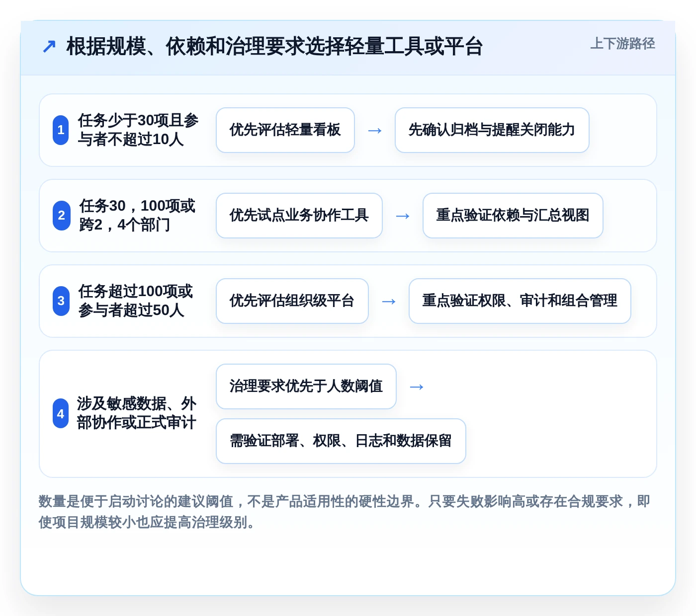Click the condition text 涉及敏感数据、外部协作或正式审计

[137, 413]
